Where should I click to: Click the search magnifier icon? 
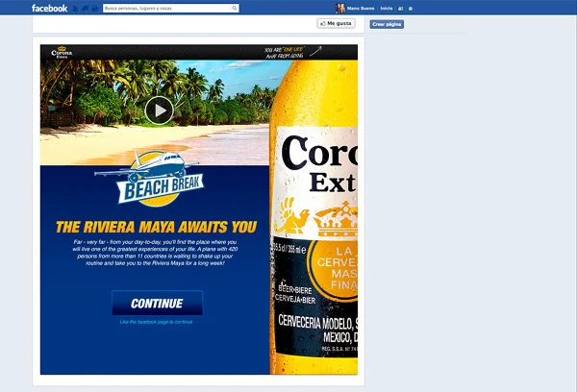point(235,8)
